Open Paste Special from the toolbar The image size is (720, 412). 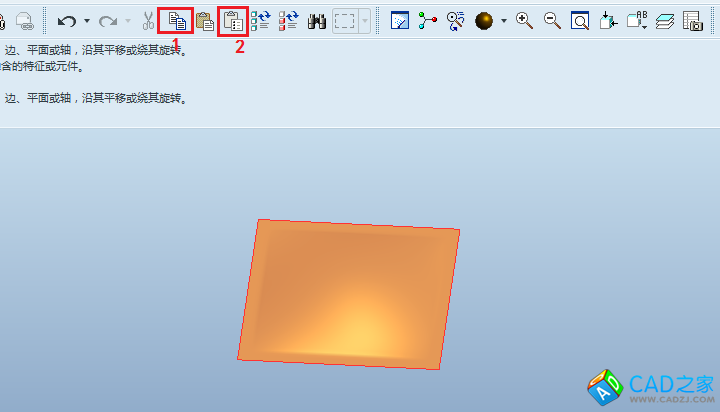click(233, 20)
